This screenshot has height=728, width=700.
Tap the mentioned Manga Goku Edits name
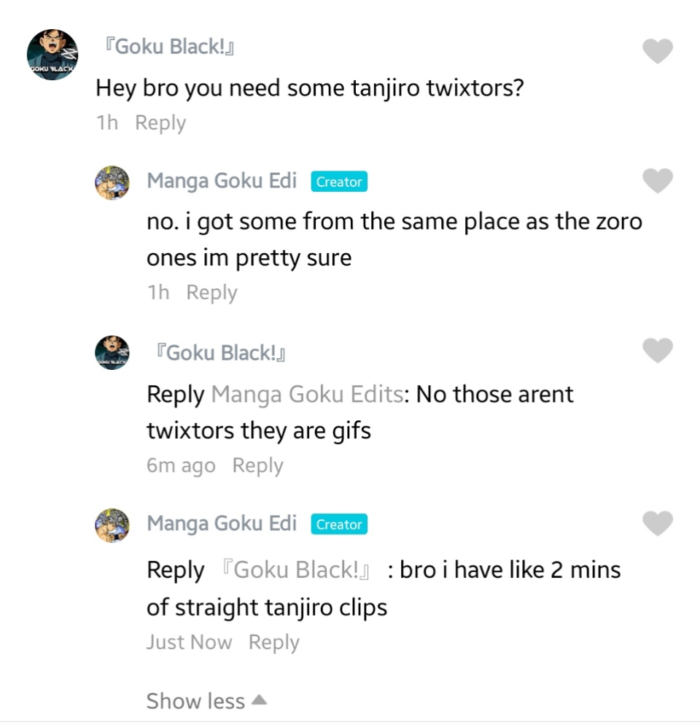pyautogui.click(x=307, y=395)
